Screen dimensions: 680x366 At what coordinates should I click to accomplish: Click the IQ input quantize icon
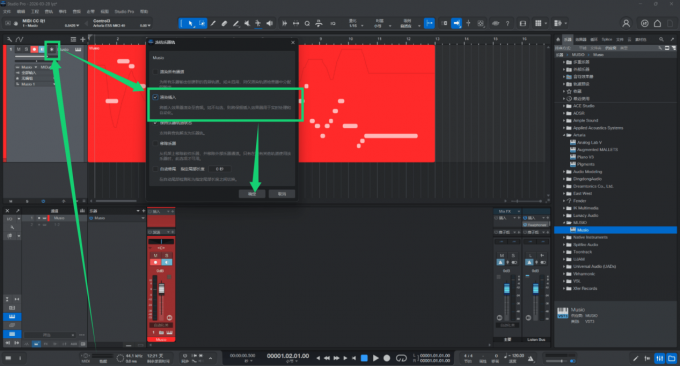tap(333, 23)
